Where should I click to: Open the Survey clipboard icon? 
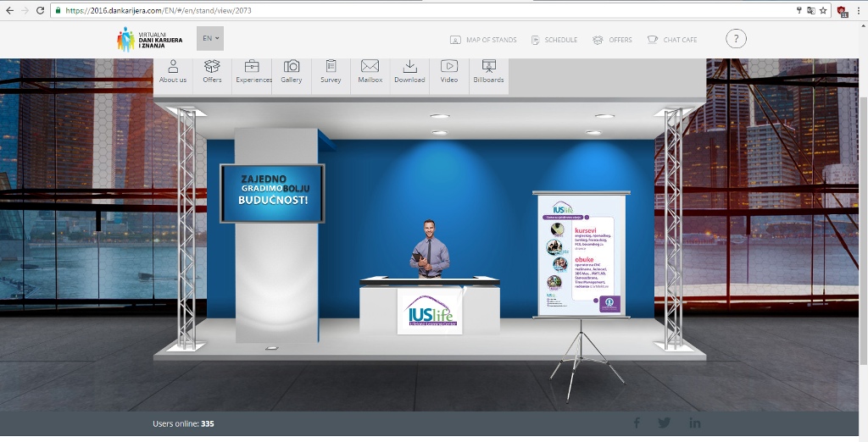click(x=331, y=71)
